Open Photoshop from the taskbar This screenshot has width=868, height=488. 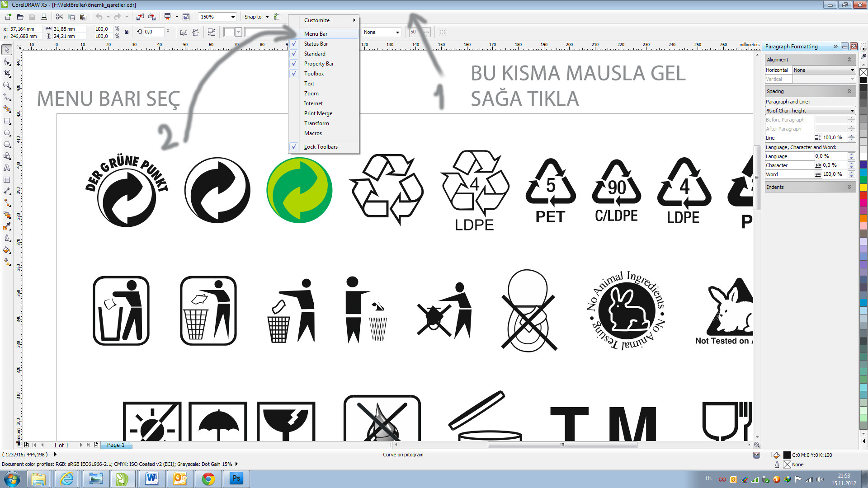(236, 479)
